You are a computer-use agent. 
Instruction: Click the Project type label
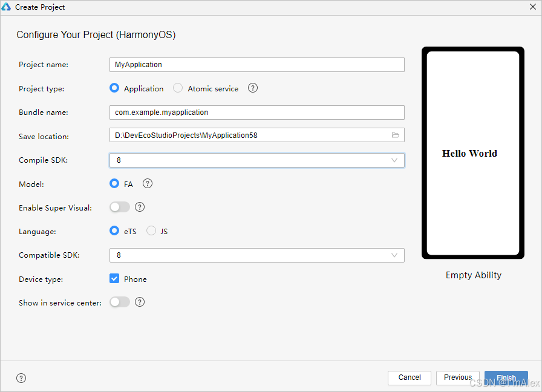click(42, 89)
